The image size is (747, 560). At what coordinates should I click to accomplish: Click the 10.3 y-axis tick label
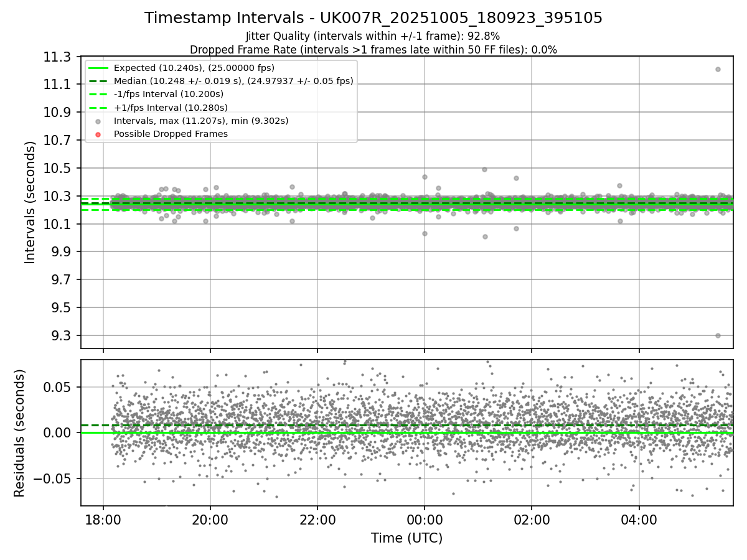[59, 197]
